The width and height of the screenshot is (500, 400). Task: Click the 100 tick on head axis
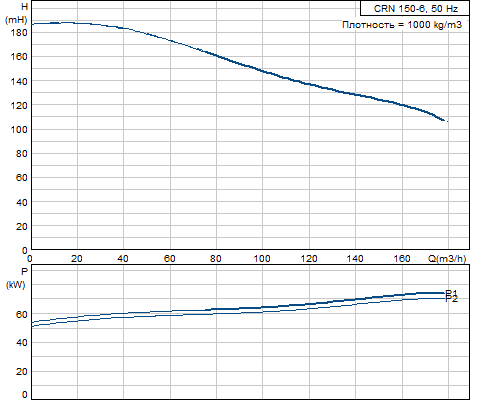click(x=19, y=129)
